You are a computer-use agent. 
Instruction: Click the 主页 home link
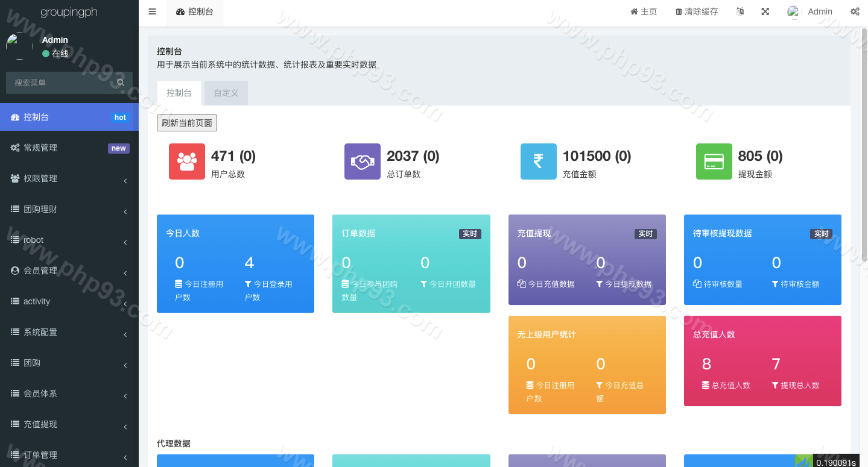[x=644, y=11]
